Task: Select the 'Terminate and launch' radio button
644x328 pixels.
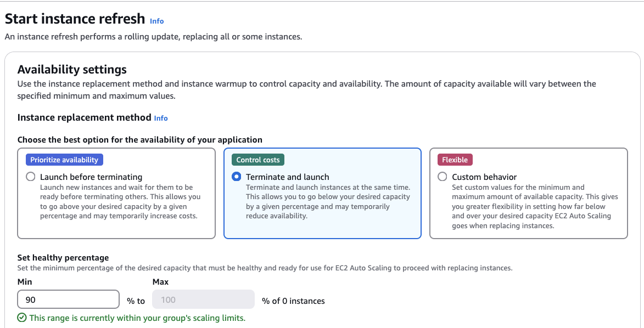Action: 236,176
